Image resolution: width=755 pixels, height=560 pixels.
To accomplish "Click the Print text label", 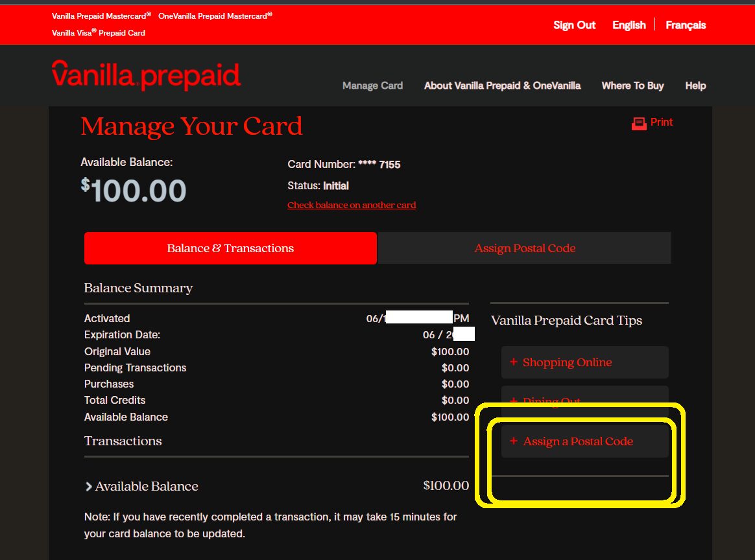I will 662,122.
